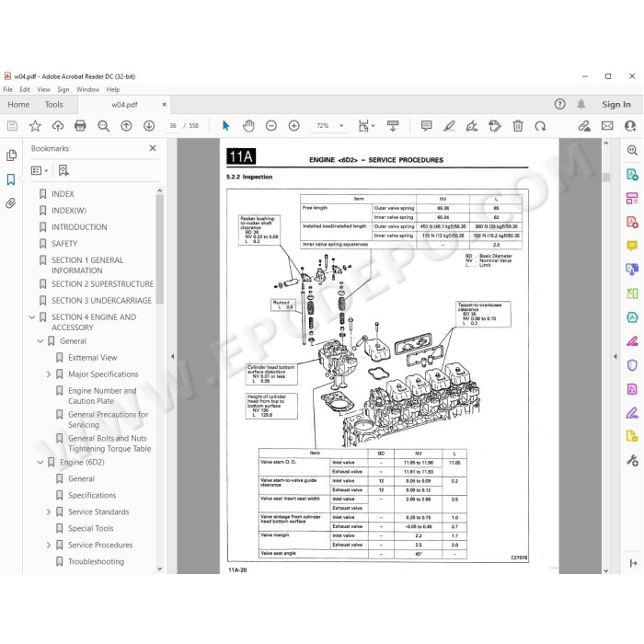Viewport: 644px width, 644px height.
Task: Expand Major Specifications bookmark
Action: 49,374
